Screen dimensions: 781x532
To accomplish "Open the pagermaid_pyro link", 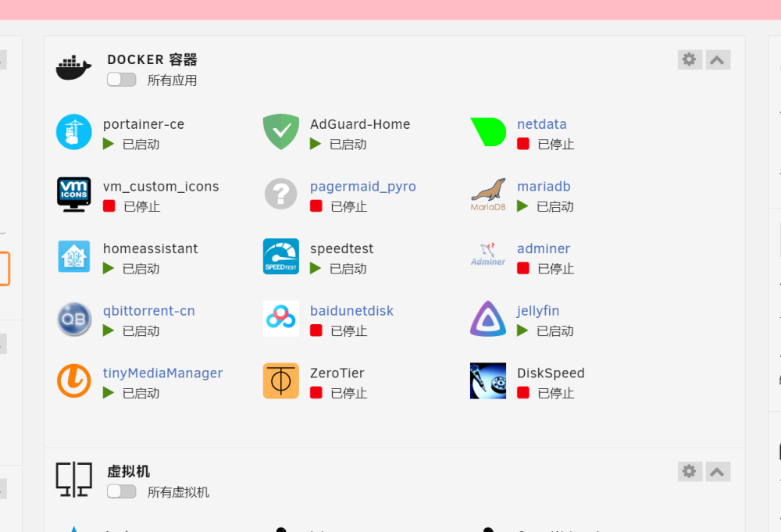I will (362, 187).
